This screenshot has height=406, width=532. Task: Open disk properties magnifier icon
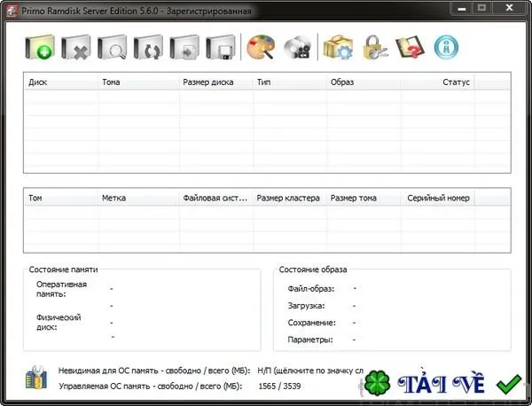113,47
